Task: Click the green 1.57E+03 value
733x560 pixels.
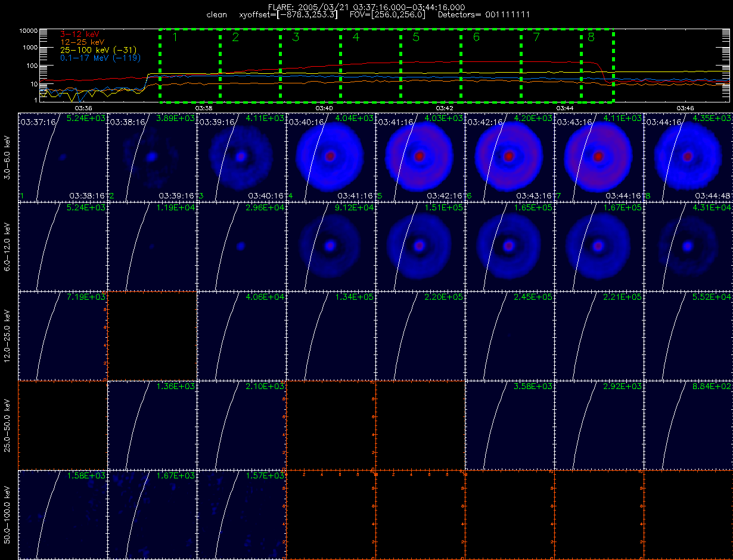Action: tap(265, 476)
